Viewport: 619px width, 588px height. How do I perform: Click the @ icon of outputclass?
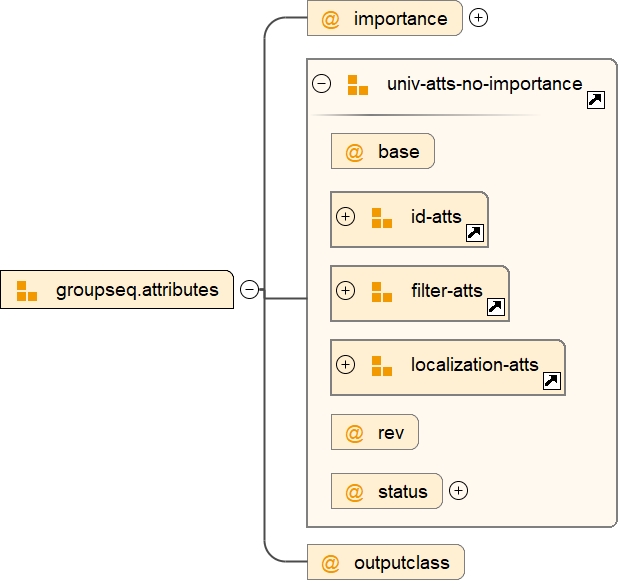tap(330, 563)
